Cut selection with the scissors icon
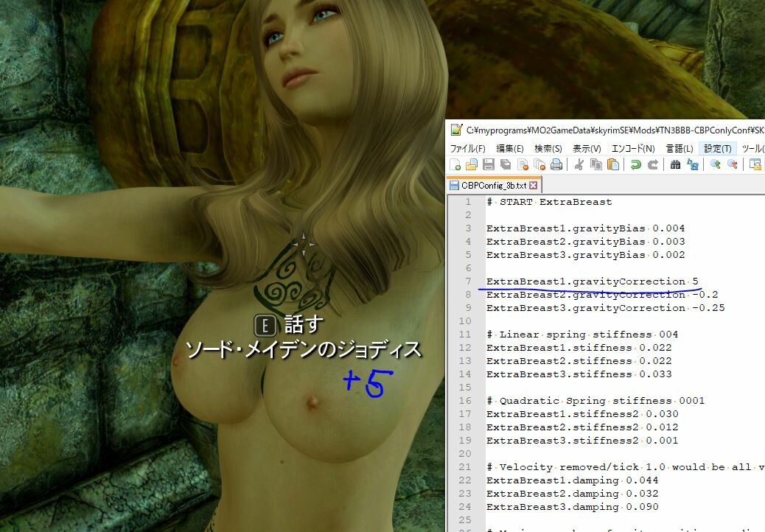765x532 pixels. 579,165
